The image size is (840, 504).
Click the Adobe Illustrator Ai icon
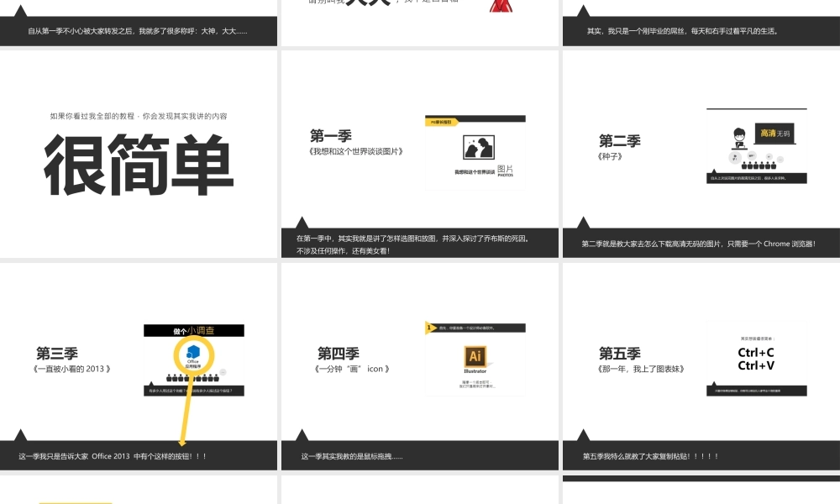click(475, 355)
